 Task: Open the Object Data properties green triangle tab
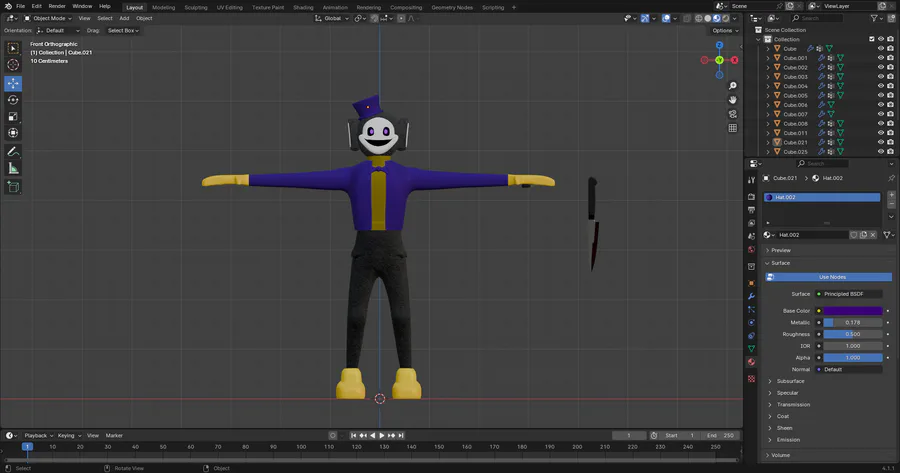click(x=751, y=348)
